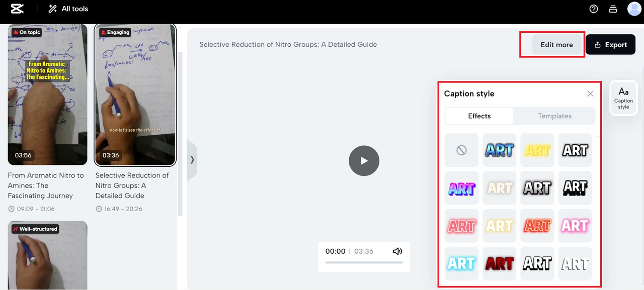Apply the red neon outline ART effect

coord(461,226)
